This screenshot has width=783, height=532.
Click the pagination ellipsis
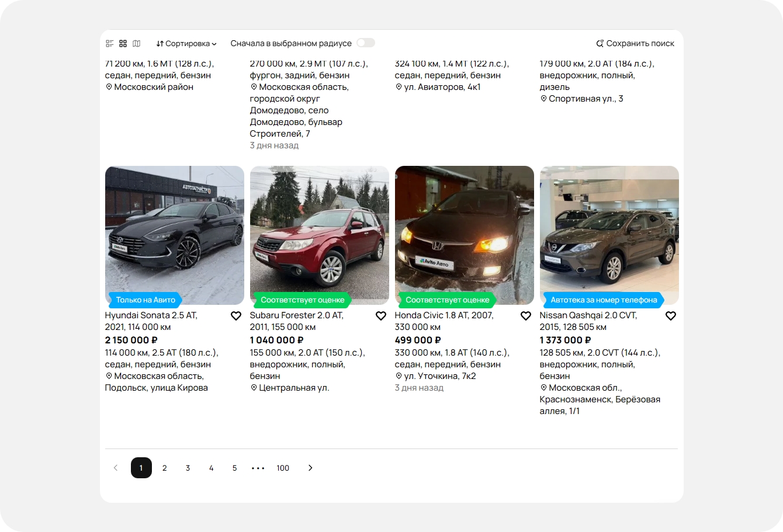click(x=258, y=468)
